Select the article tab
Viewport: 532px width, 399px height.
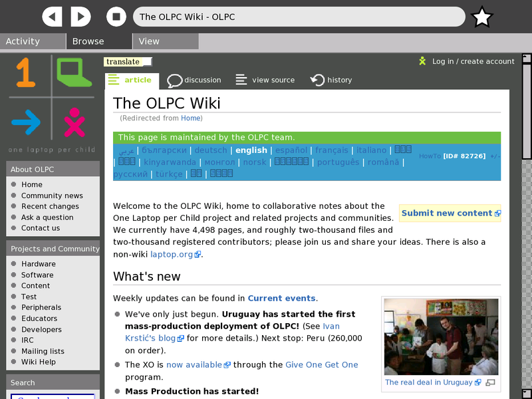(x=132, y=80)
